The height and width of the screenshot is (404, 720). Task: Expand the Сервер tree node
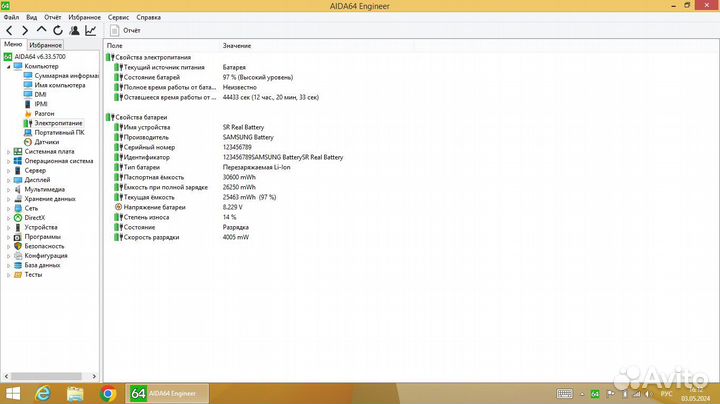(x=8, y=170)
